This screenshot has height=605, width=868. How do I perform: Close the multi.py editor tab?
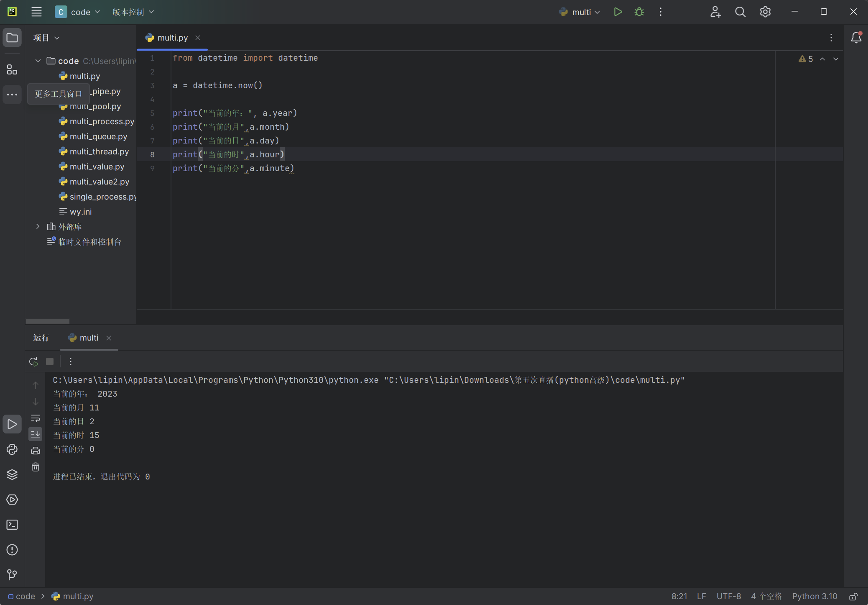[x=198, y=38]
